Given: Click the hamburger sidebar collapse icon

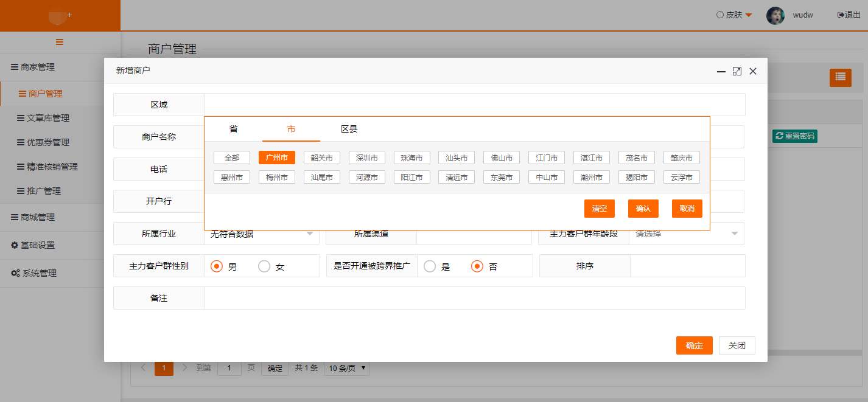Looking at the screenshot, I should [x=60, y=42].
